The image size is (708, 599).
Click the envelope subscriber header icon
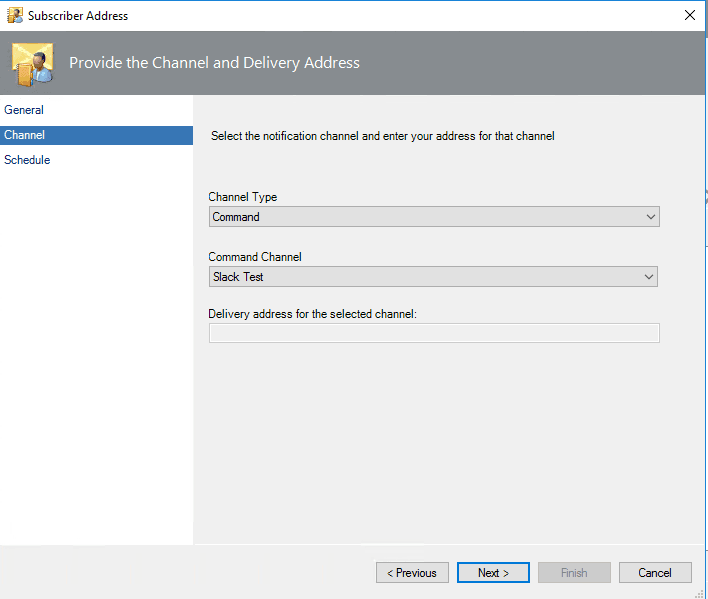33,65
